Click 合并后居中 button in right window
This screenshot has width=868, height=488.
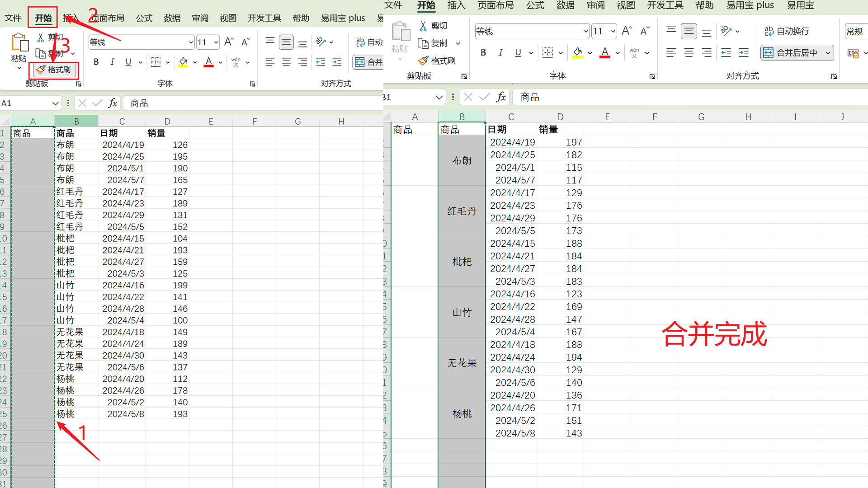(x=792, y=52)
